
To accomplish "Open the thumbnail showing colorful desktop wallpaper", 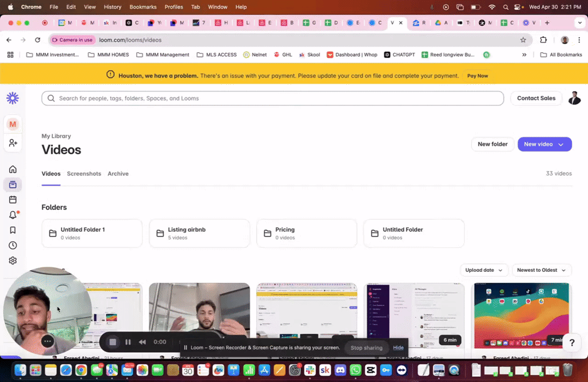I will point(521,315).
